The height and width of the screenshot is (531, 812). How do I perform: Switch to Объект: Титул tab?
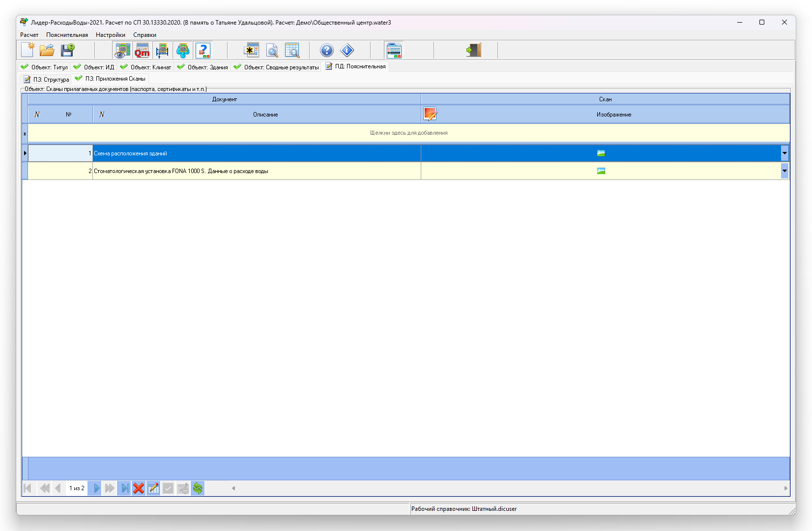[x=45, y=67]
